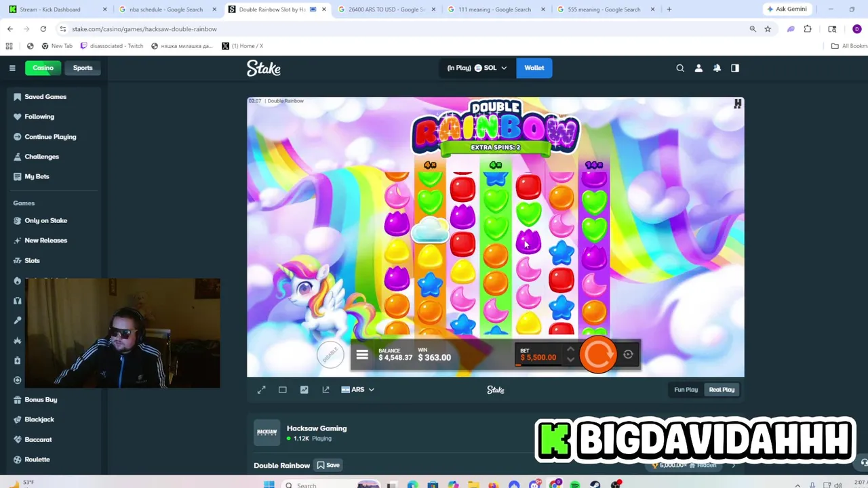Open live stats chart icon

point(304,390)
